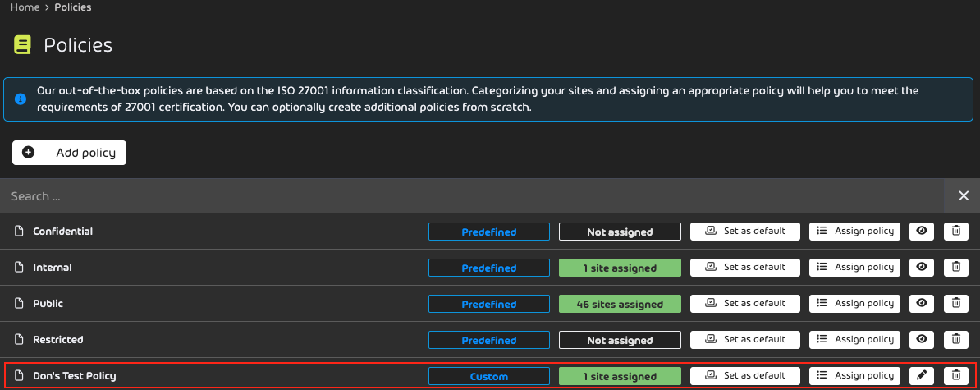Assign the Public policy to sites
Viewport: 980px width, 390px height.
pyautogui.click(x=855, y=304)
